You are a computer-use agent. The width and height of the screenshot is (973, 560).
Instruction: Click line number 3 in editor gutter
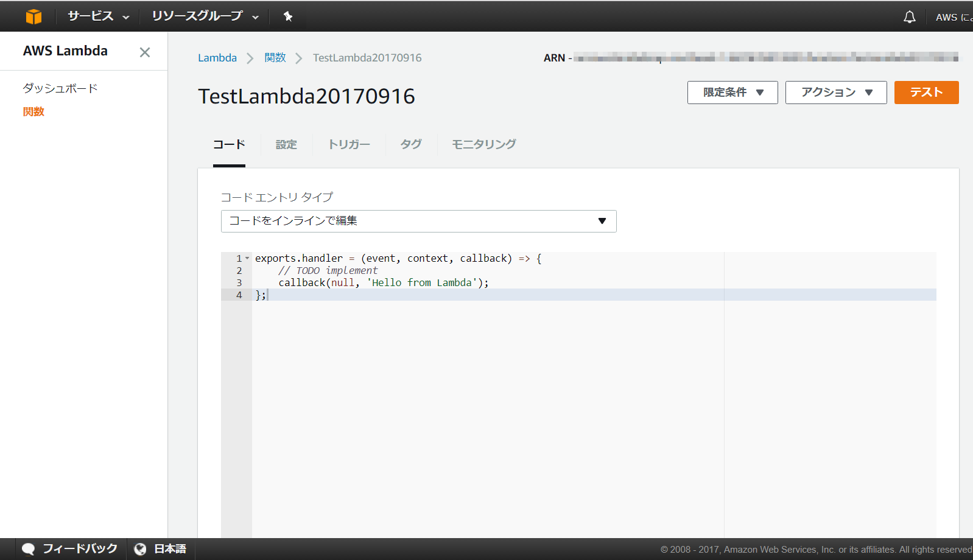239,282
